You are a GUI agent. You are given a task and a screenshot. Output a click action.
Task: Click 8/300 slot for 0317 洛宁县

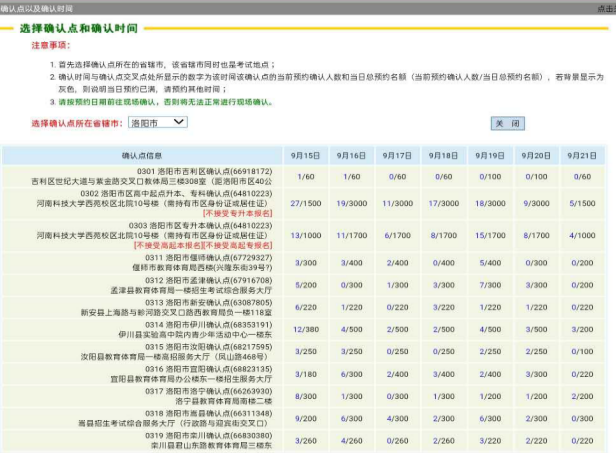(x=305, y=395)
